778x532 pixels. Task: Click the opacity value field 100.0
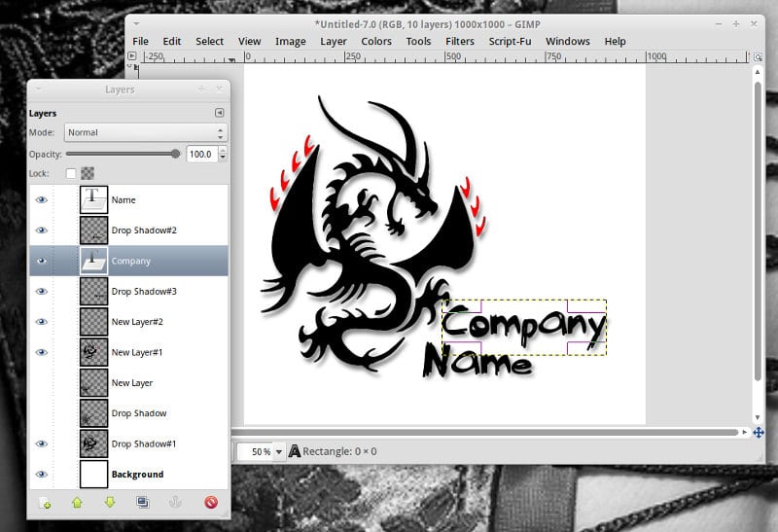[202, 154]
